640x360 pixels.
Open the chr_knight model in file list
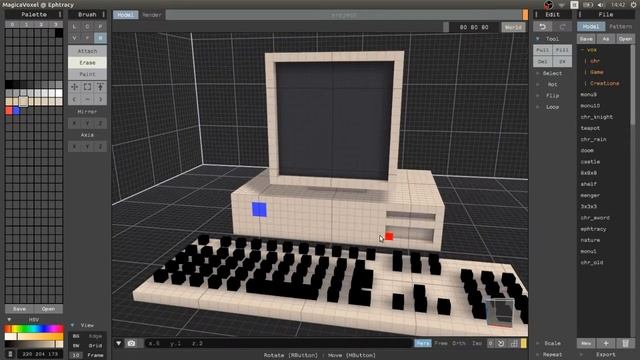click(x=596, y=117)
